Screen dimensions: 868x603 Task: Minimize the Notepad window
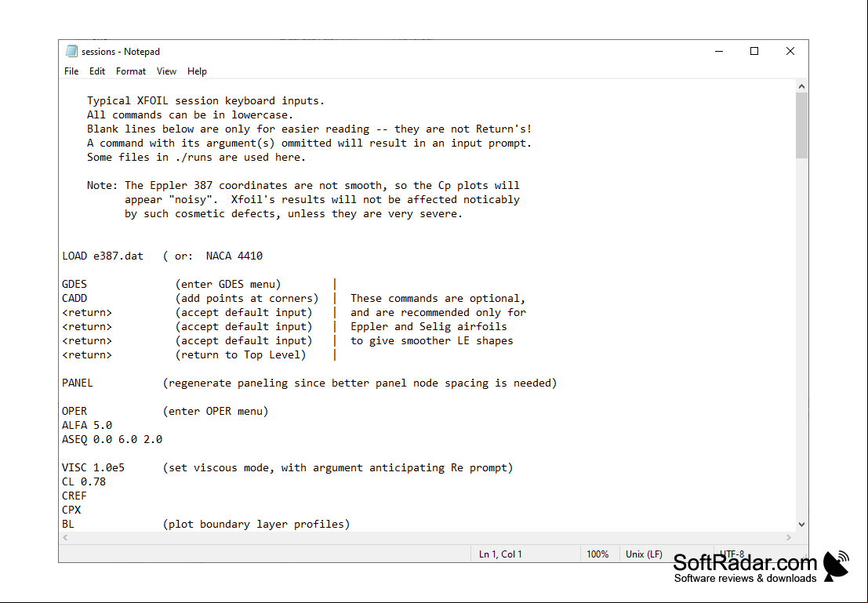pos(719,52)
